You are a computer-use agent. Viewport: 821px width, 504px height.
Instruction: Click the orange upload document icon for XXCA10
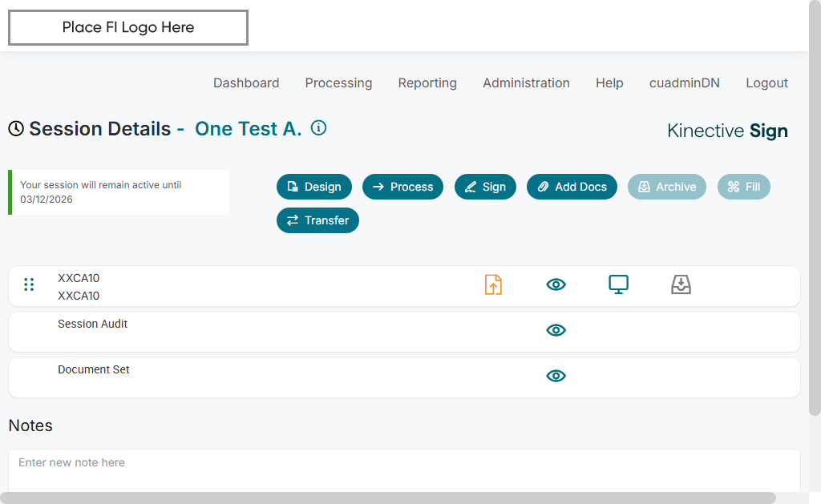pos(493,284)
